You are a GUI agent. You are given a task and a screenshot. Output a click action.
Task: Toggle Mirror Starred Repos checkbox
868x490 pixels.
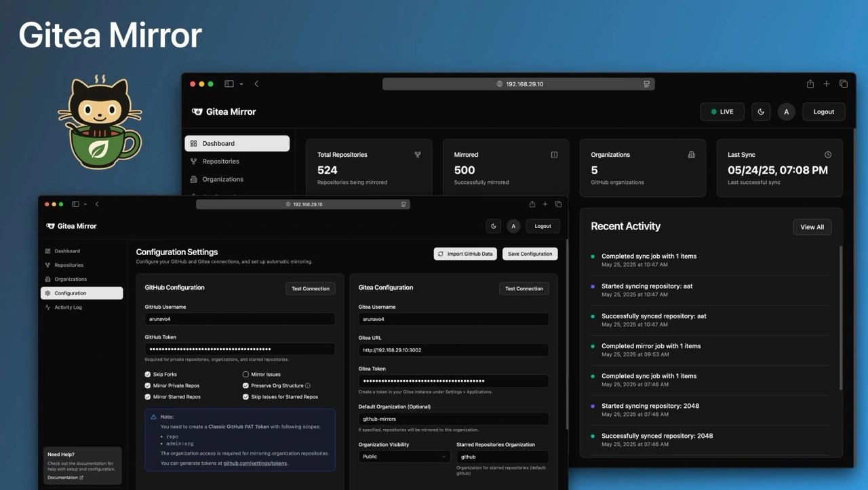[x=148, y=397]
